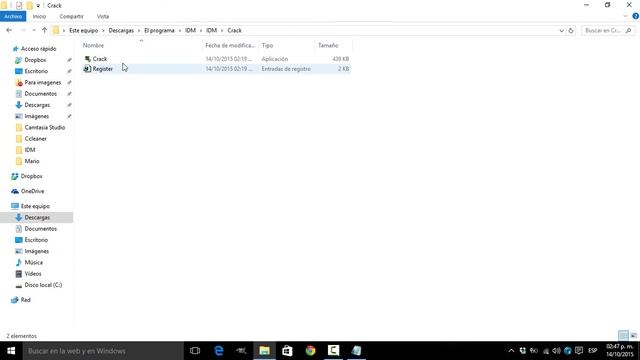Sort by Nombre column
640x360 pixels.
point(93,45)
